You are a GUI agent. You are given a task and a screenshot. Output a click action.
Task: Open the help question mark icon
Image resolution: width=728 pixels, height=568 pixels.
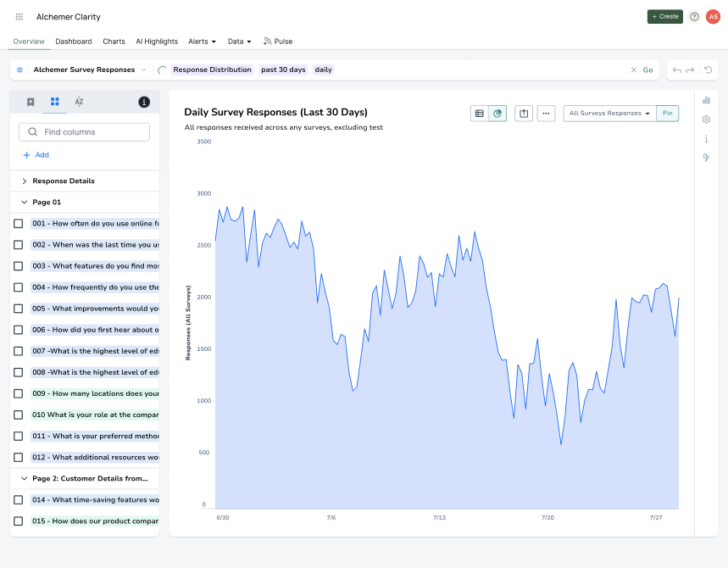(694, 17)
